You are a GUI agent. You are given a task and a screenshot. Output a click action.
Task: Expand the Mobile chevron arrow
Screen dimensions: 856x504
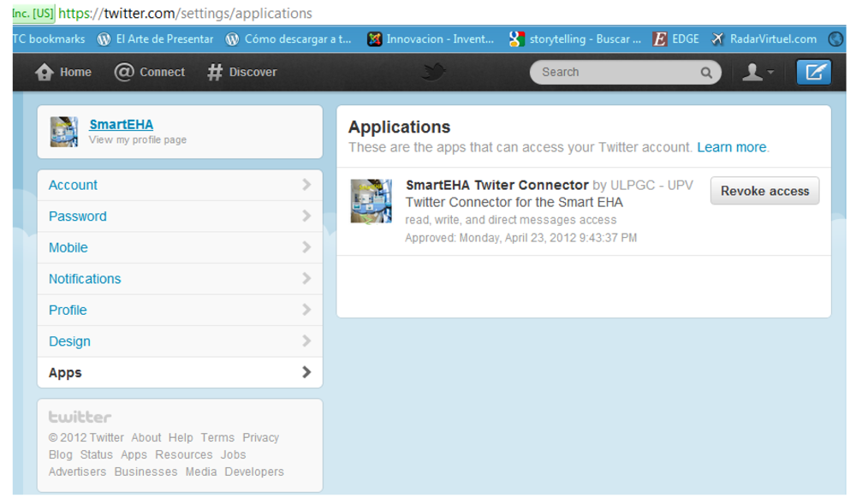[x=306, y=247]
